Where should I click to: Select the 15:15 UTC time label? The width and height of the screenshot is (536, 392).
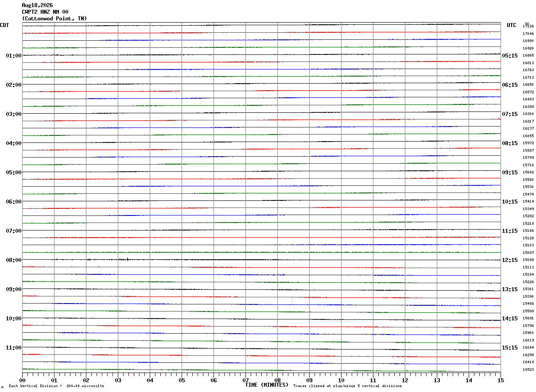[x=510, y=348]
